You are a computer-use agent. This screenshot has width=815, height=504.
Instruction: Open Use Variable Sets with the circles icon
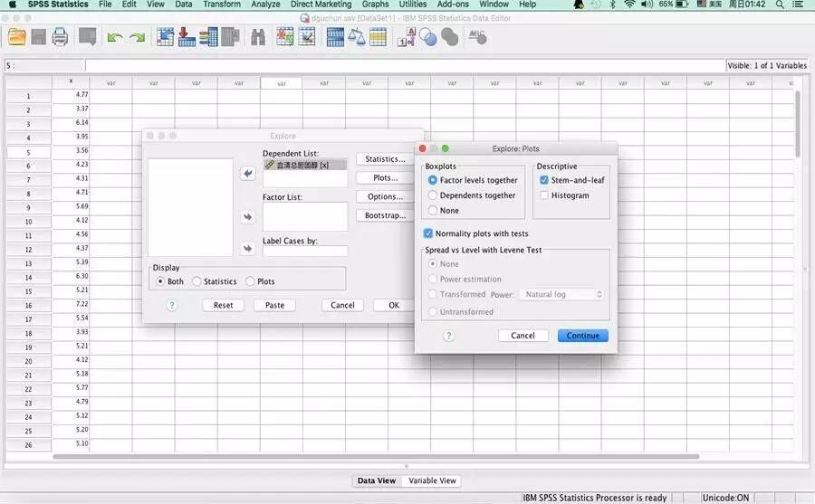click(427, 37)
